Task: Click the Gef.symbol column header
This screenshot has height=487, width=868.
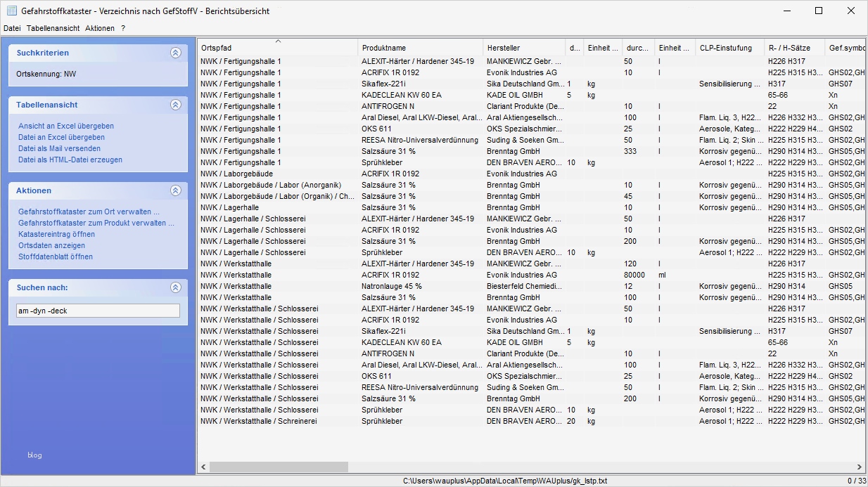Action: click(x=845, y=48)
